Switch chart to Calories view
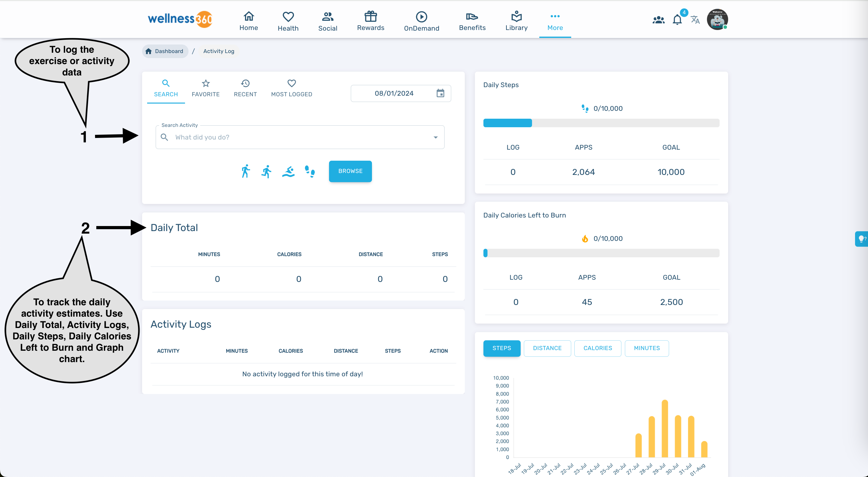This screenshot has width=868, height=477. [x=597, y=348]
